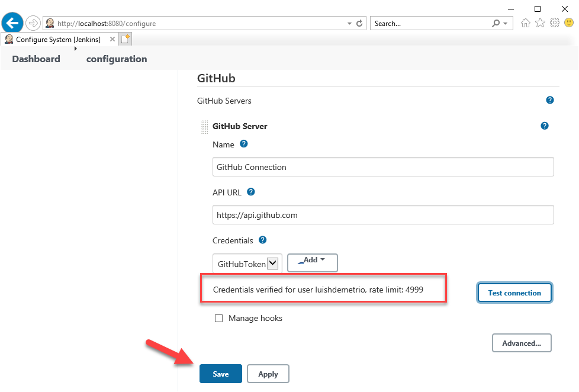
Task: Open help for GitHub Servers
Action: point(550,100)
